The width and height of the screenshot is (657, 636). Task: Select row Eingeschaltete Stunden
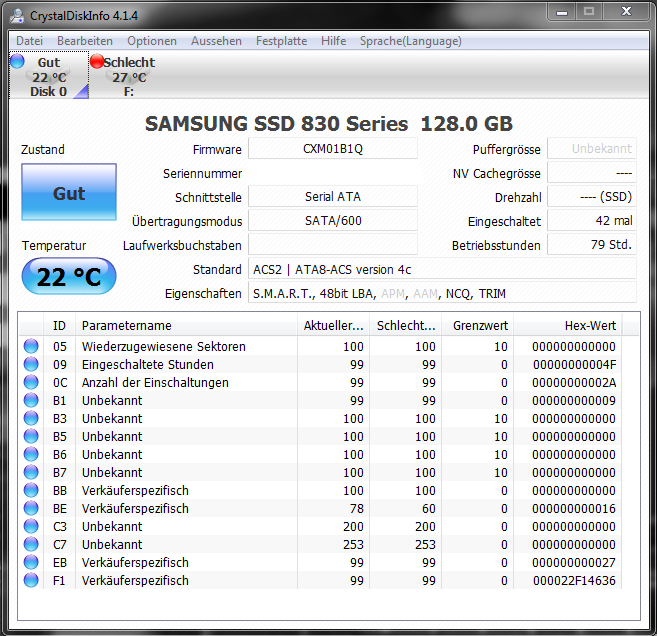(321, 365)
